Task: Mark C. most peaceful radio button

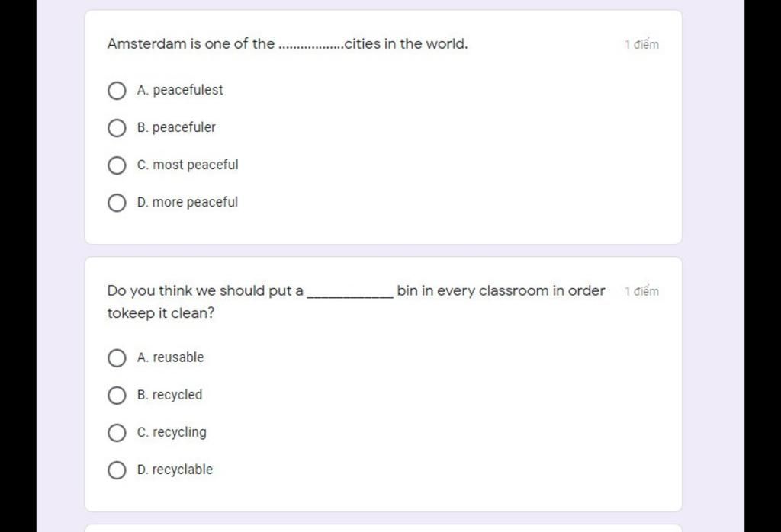Action: click(117, 165)
